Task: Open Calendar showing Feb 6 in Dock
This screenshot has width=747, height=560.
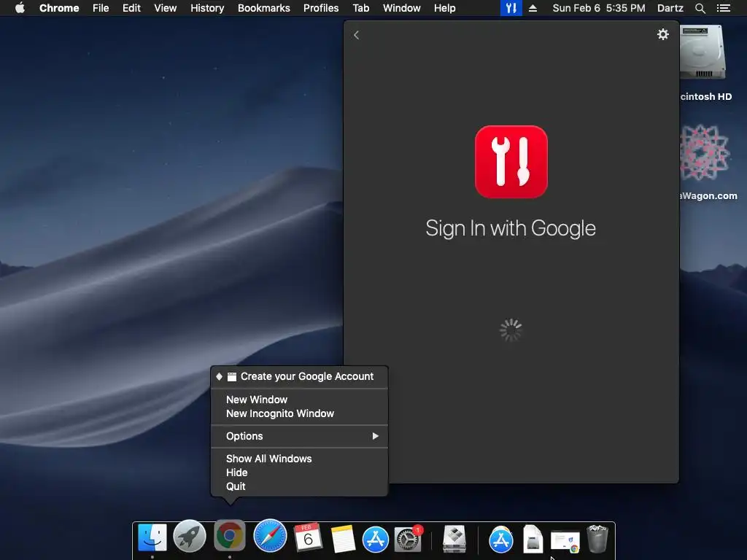Action: tap(308, 537)
